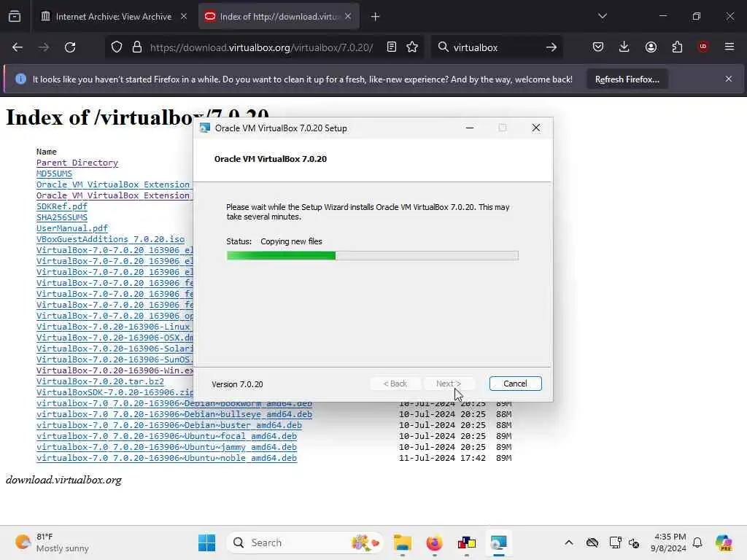Open uBlock Origin extension icon
Viewport: 747px width, 560px height.
click(x=703, y=46)
